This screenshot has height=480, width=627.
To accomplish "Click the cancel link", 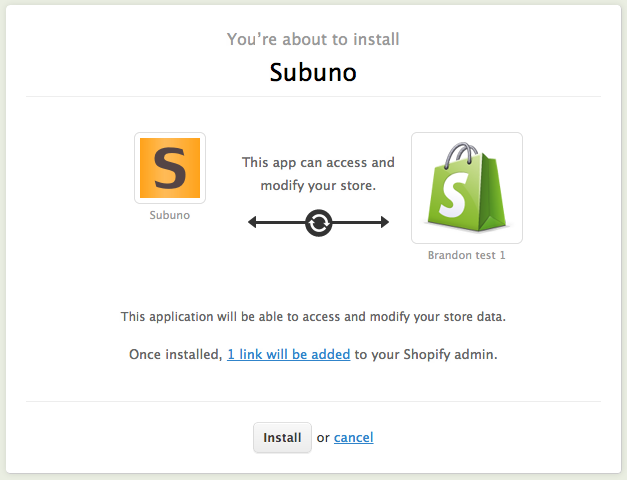I will (353, 437).
